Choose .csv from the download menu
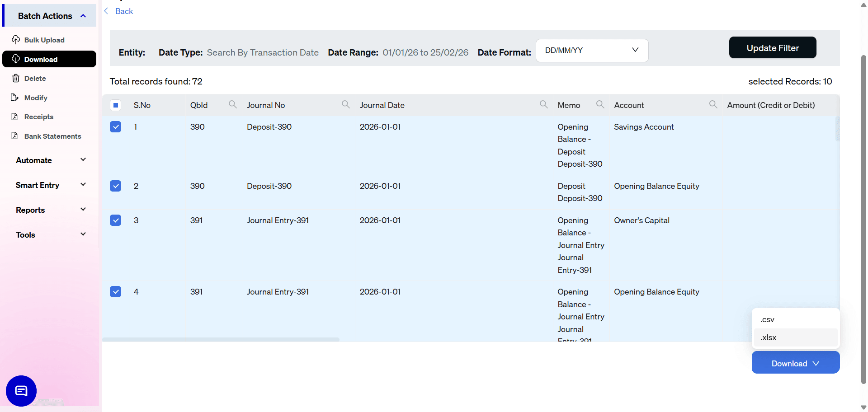Viewport: 868px width, 412px height. click(767, 319)
